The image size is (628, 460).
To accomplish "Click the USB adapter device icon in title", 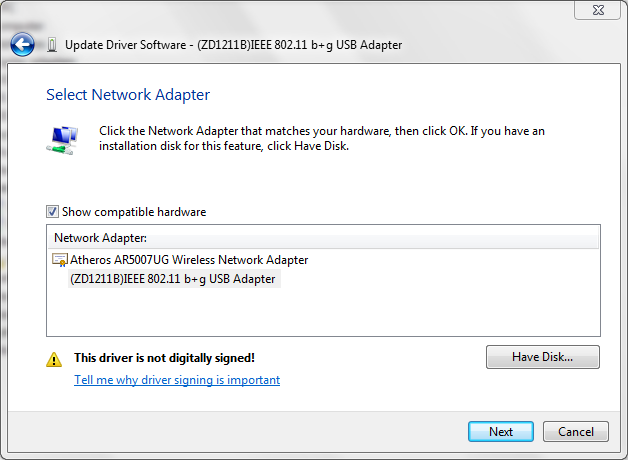I will (x=52, y=45).
